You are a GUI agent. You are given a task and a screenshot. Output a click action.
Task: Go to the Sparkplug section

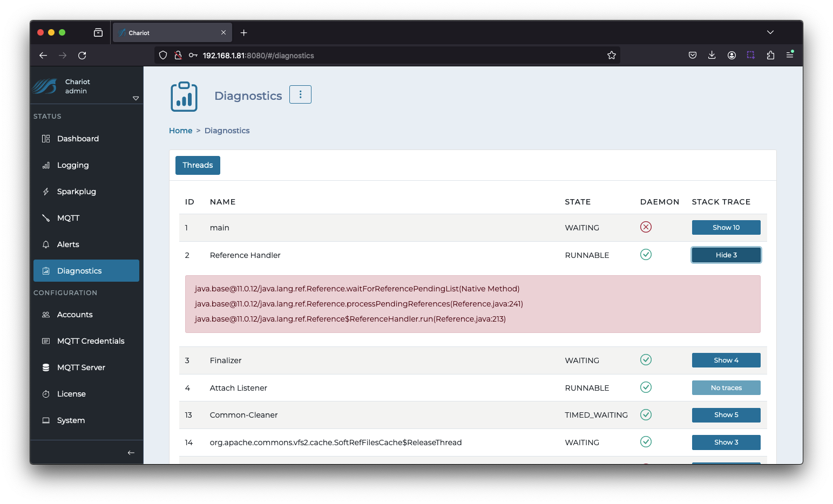86,192
